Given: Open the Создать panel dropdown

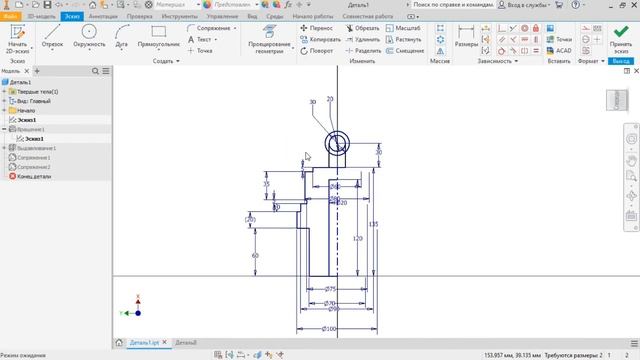Looking at the screenshot, I should point(166,61).
